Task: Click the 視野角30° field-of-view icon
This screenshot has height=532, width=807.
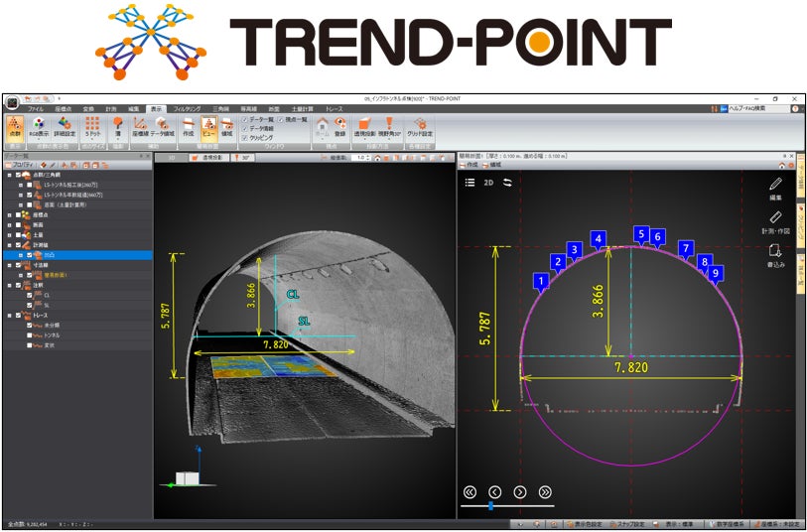Action: pos(390,127)
